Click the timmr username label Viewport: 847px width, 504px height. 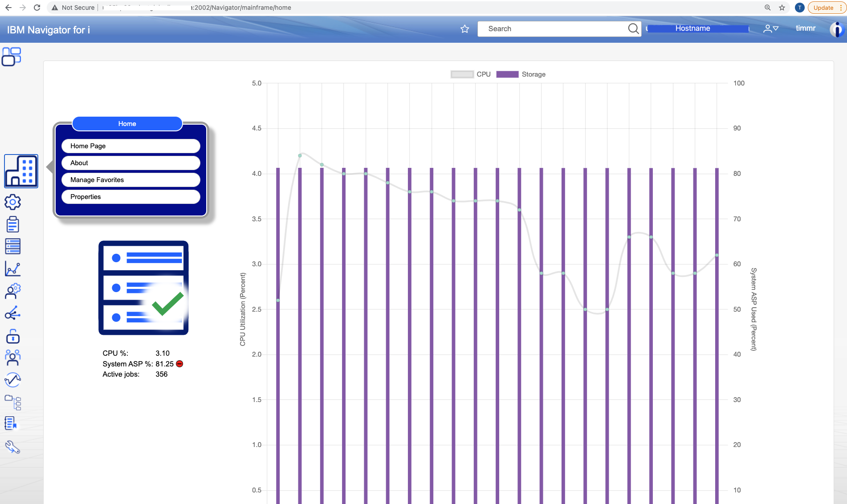click(806, 28)
